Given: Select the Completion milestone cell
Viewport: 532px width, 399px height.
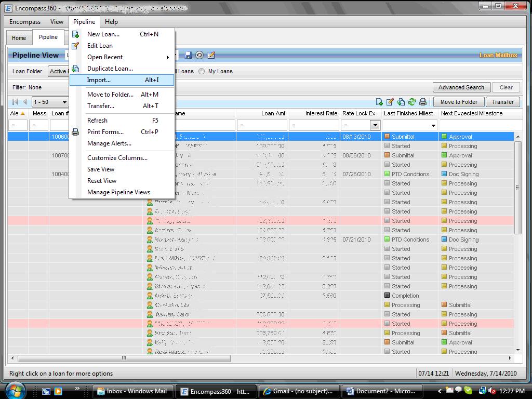Looking at the screenshot, I should [x=410, y=296].
